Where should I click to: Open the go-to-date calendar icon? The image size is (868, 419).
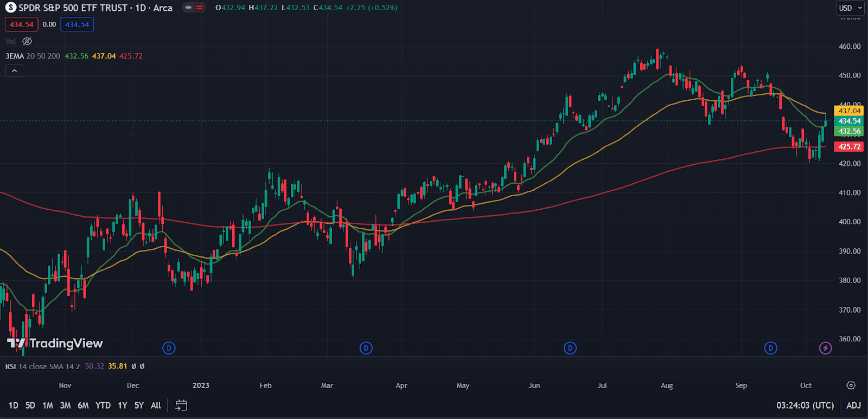pos(181,405)
